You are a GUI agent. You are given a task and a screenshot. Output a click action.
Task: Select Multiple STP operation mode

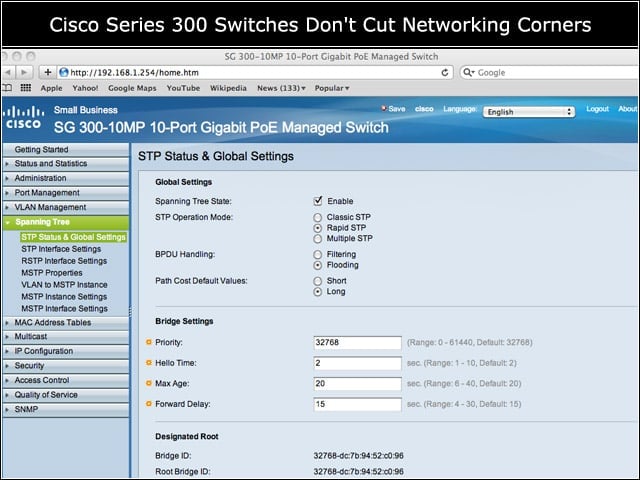[318, 239]
